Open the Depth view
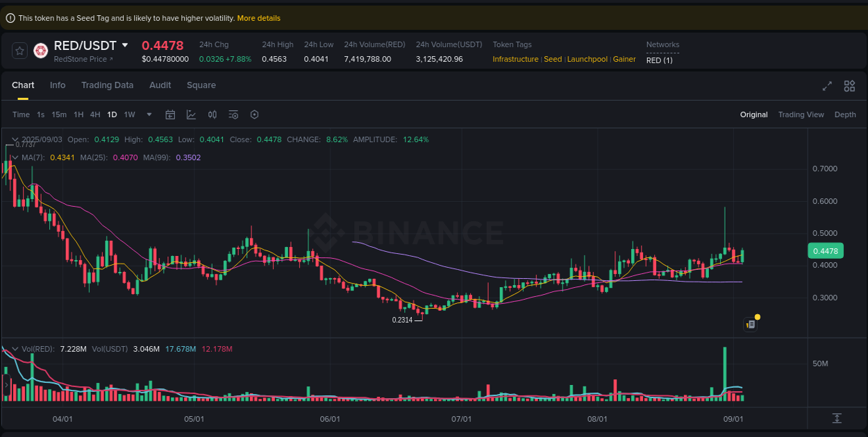This screenshot has width=868, height=437. tap(845, 114)
